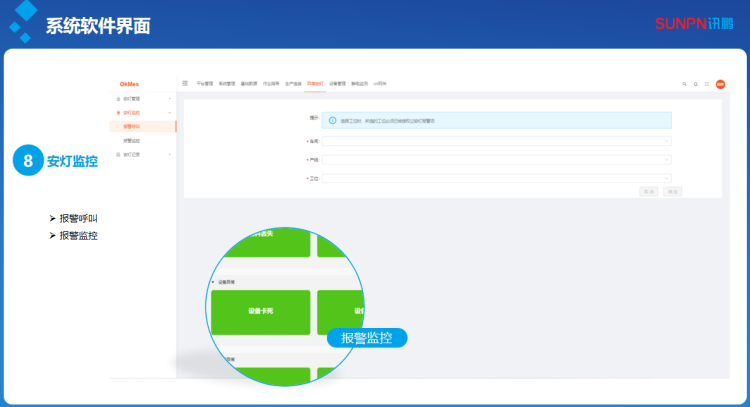This screenshot has height=407, width=750.
Task: Switch to the 系统管理 top tab
Action: coord(225,84)
